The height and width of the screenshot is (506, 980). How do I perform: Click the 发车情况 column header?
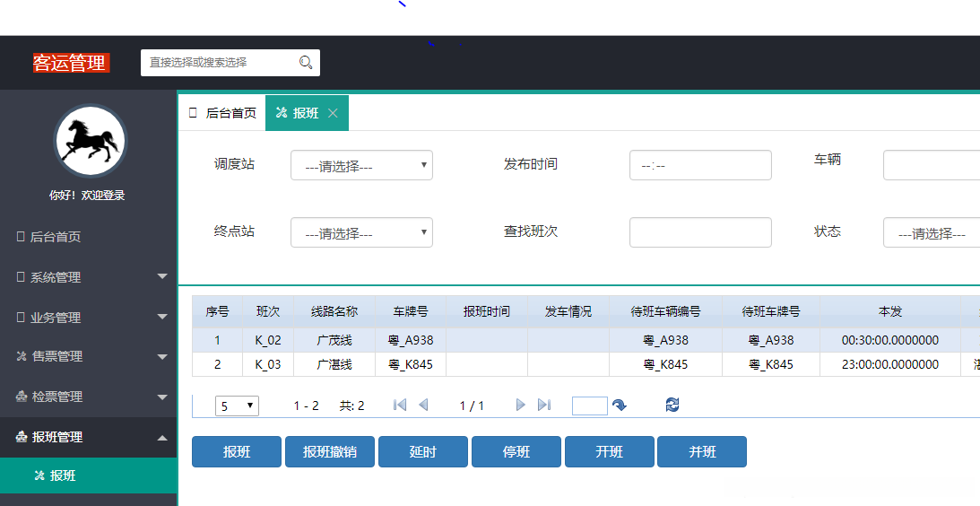[568, 311]
